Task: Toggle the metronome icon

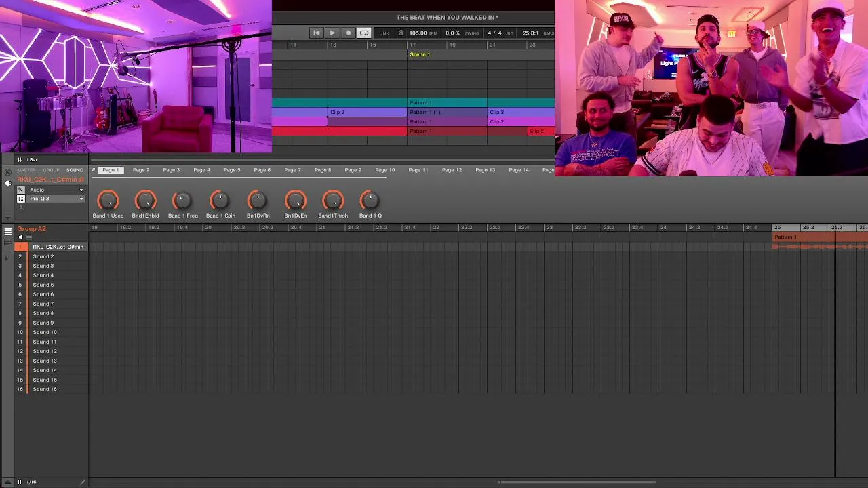Action: point(401,33)
